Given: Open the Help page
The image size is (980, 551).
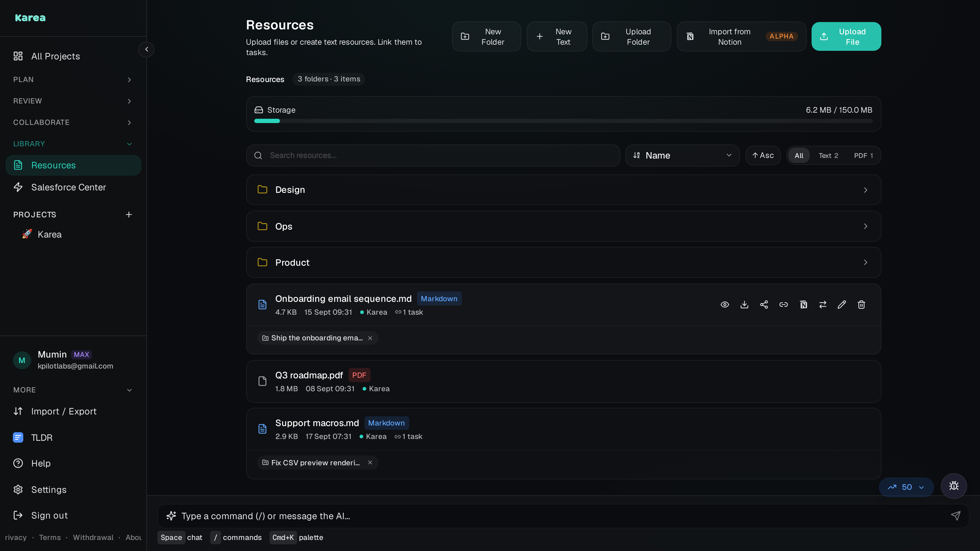Looking at the screenshot, I should 73,463.
